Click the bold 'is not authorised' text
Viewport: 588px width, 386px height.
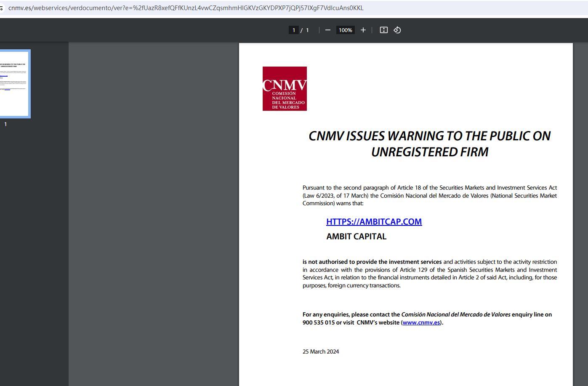coord(372,262)
